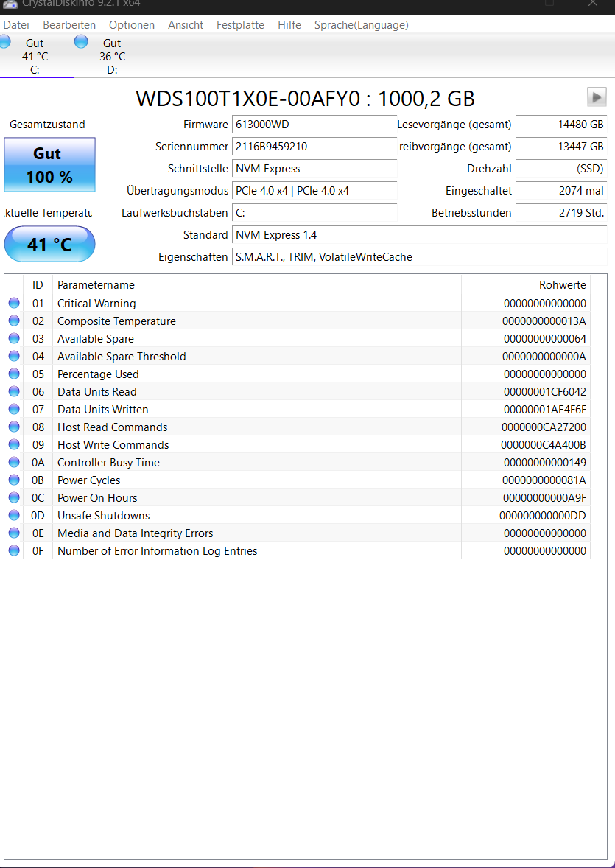The width and height of the screenshot is (615, 868).
Task: Click status orb of Available Spare row
Action: [x=14, y=338]
